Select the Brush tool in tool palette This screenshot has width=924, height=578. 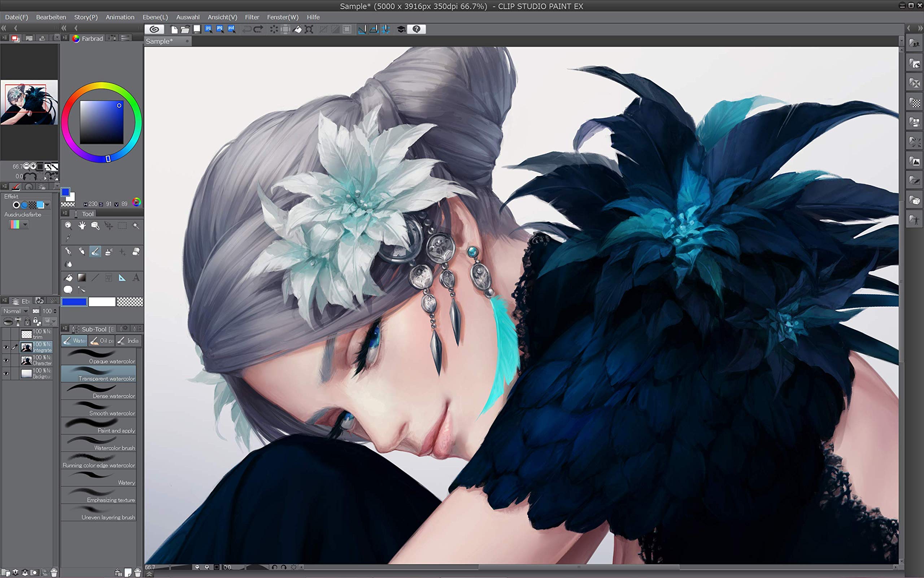tap(95, 251)
